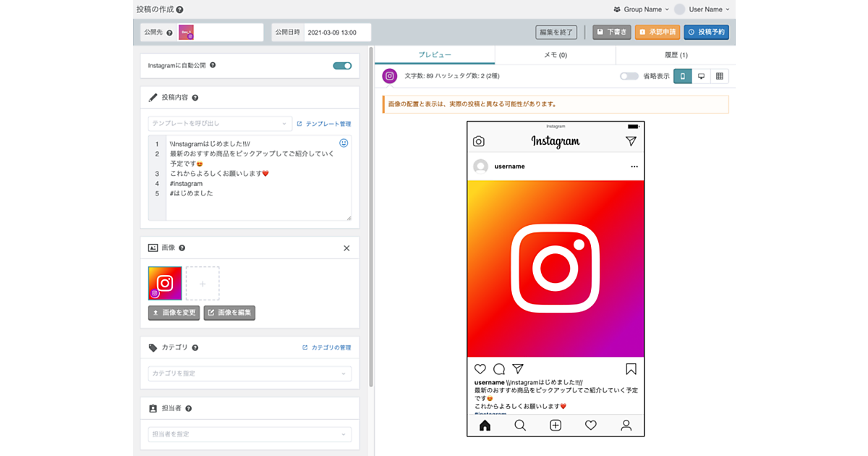Viewport: 868px width, 456px height.
Task: Open テンプレートを呼び出し dropdown
Action: [220, 124]
